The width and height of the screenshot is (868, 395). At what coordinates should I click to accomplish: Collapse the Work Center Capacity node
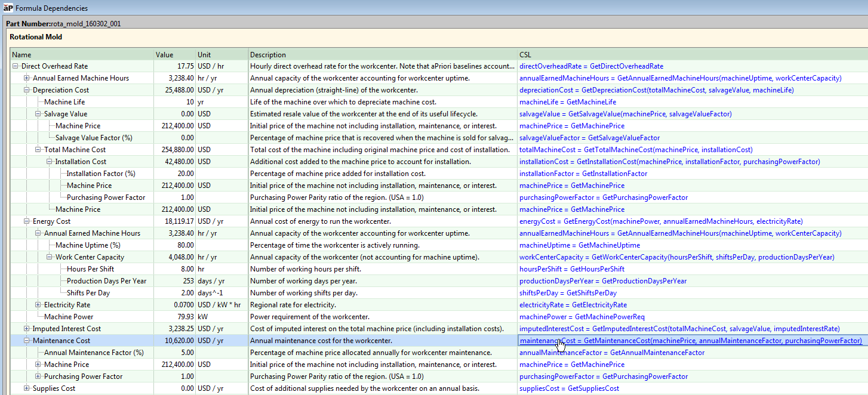point(49,257)
